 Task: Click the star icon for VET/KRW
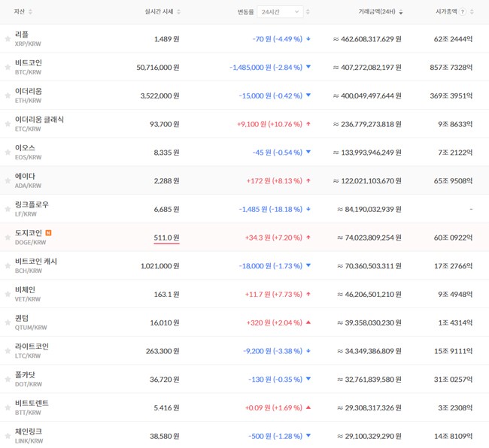(8, 294)
